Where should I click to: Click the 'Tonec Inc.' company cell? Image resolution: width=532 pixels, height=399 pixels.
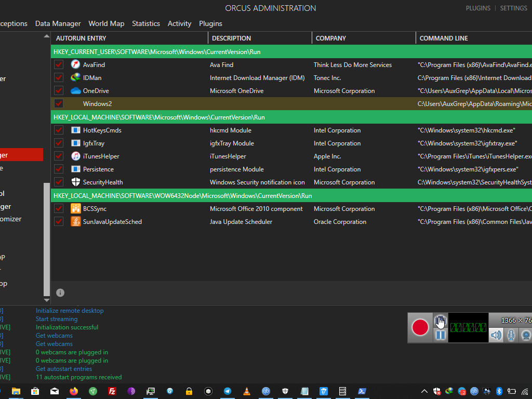327,78
